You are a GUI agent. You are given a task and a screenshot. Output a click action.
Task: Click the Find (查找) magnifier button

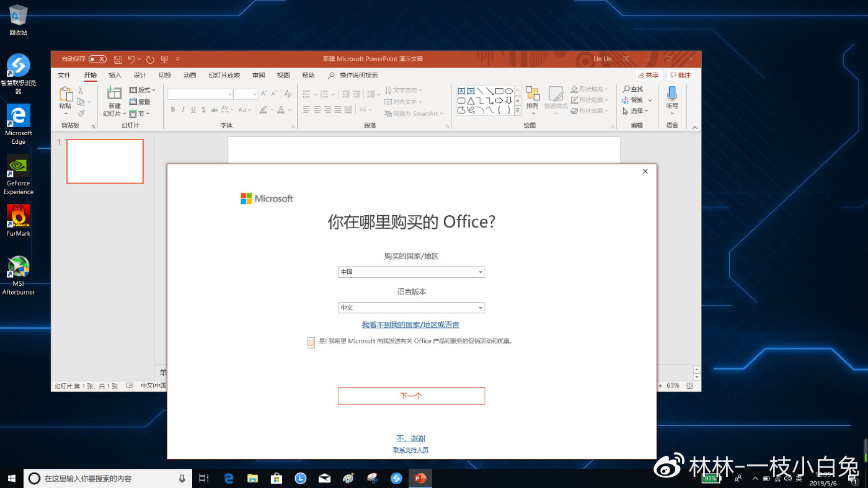[633, 89]
